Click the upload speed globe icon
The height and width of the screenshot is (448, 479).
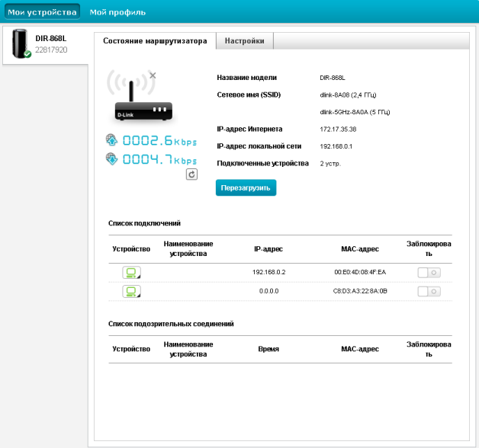111,139
